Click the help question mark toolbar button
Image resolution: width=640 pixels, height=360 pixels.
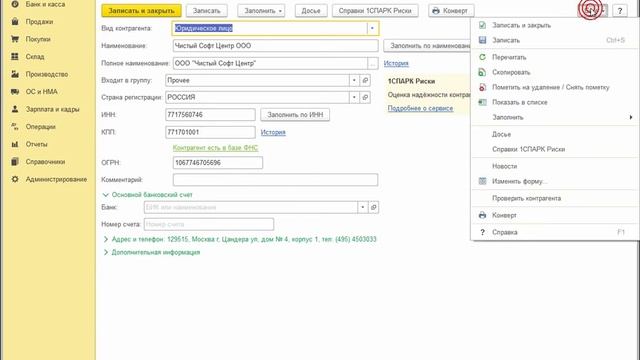[x=620, y=11]
